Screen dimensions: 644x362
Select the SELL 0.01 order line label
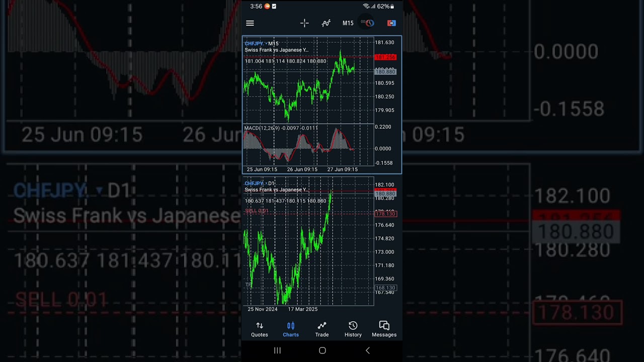pos(257,211)
